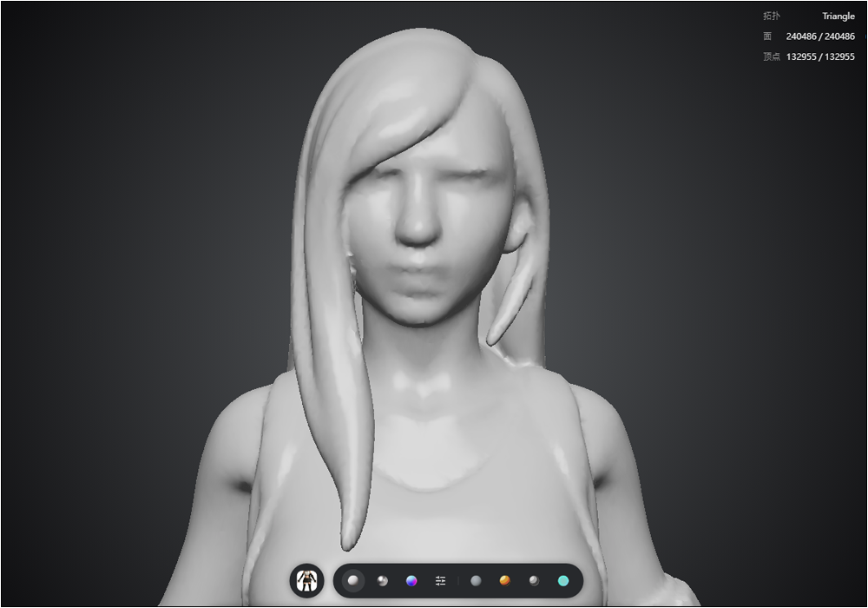Click the 面 faces label
The height and width of the screenshot is (608, 868).
[767, 36]
